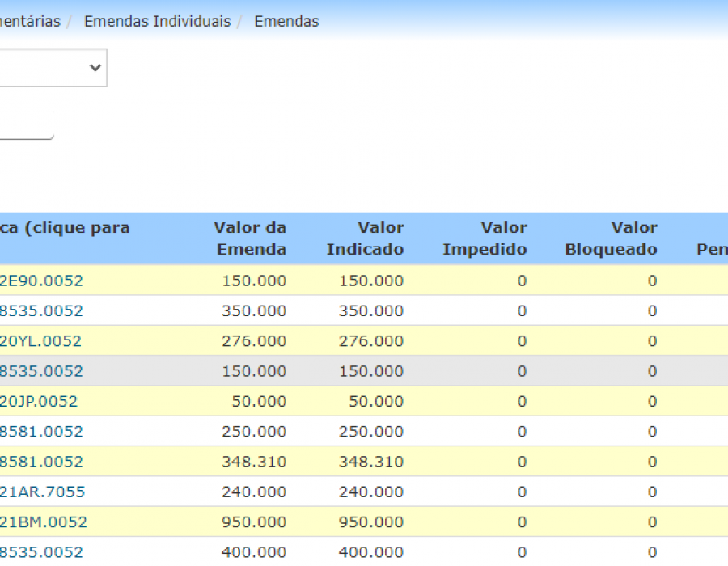Select Valor Bloqueado 0 in 21BM.0052 row
Viewport: 728px width, 566px height.
tap(652, 522)
